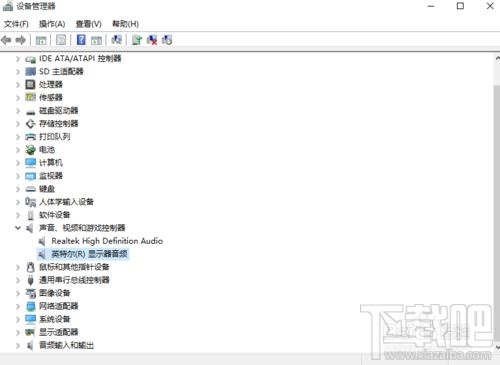Select the 监视器 label
This screenshot has height=365, width=500.
[51, 176]
